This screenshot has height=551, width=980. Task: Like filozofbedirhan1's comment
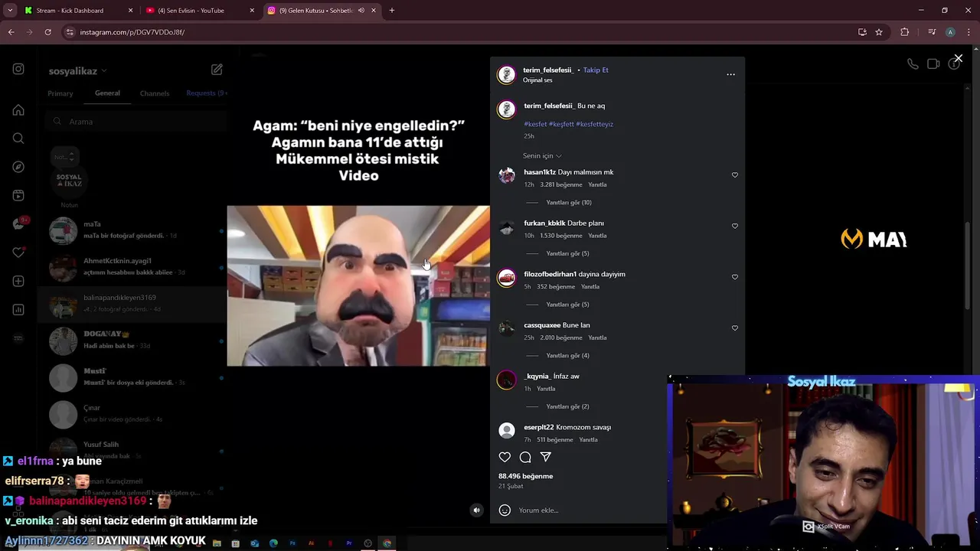735,277
